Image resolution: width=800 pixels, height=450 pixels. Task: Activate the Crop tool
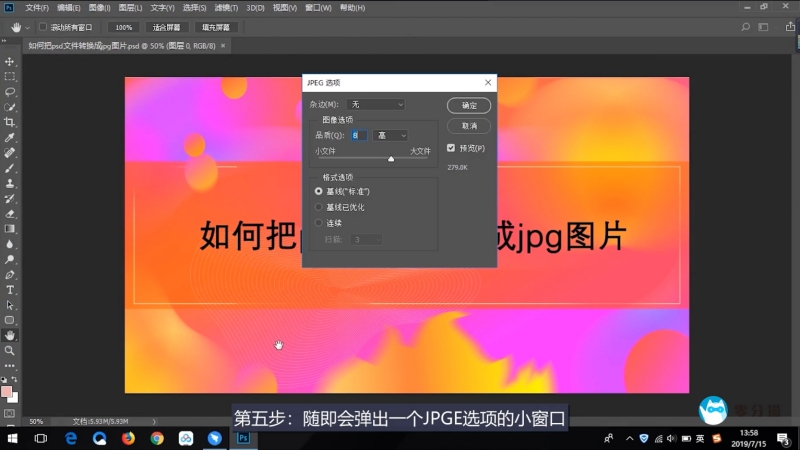click(10, 122)
